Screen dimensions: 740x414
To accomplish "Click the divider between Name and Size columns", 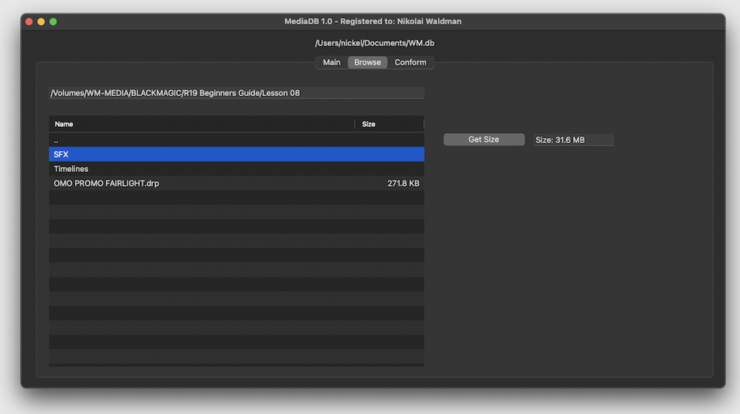I will click(355, 124).
